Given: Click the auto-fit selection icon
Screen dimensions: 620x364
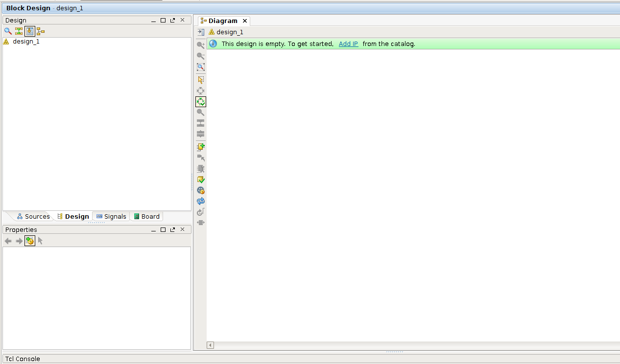Looking at the screenshot, I should pyautogui.click(x=201, y=91).
